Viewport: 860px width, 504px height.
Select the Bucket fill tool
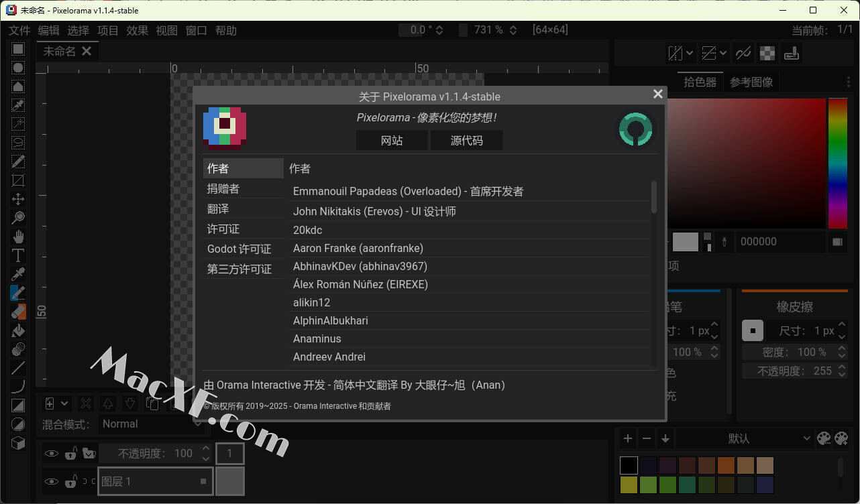[18, 330]
